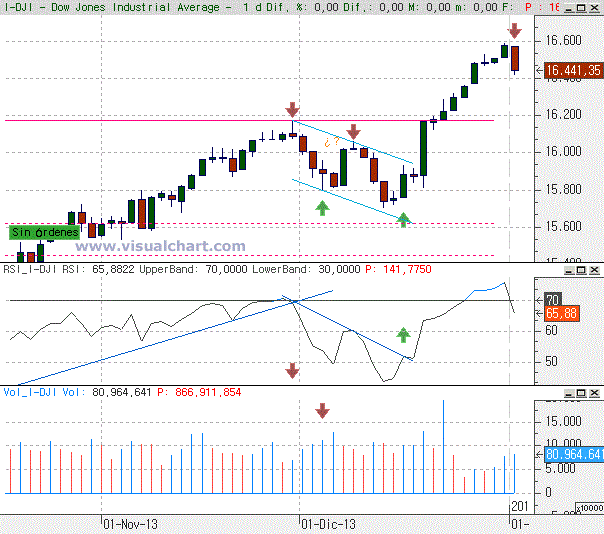Click the red 'P: 866.911.854' text
604x534 pixels.
(200, 392)
